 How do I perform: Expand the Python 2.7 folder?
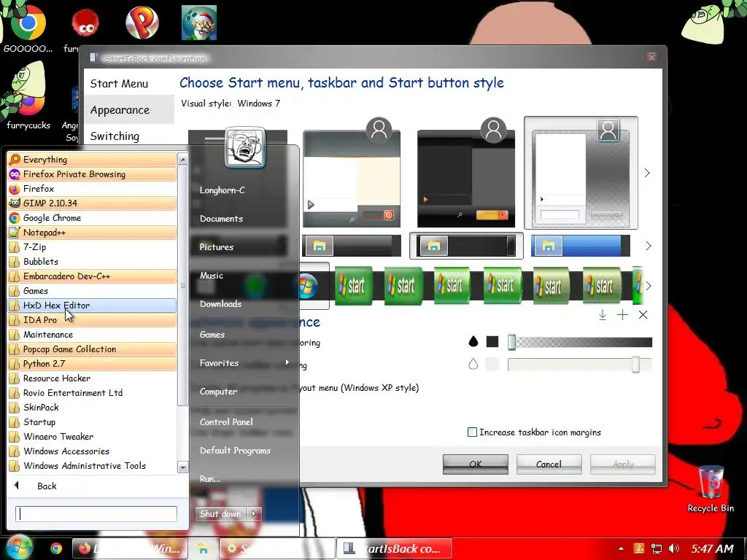[92, 364]
